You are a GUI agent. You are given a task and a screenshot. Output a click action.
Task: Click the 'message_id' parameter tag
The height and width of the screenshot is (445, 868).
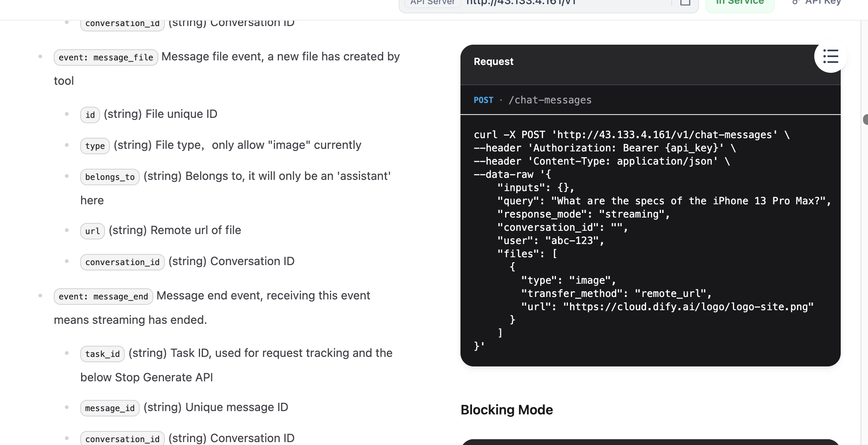coord(110,408)
